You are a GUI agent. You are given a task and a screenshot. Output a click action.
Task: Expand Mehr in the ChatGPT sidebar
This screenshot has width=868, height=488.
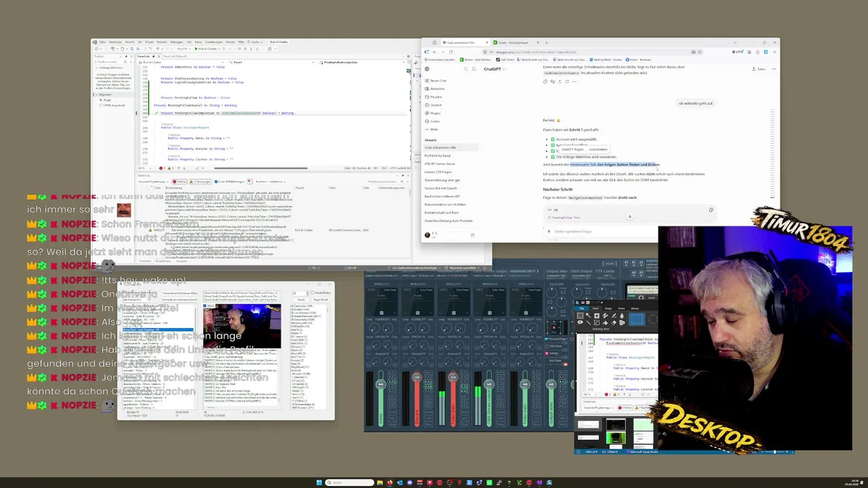pyautogui.click(x=433, y=129)
